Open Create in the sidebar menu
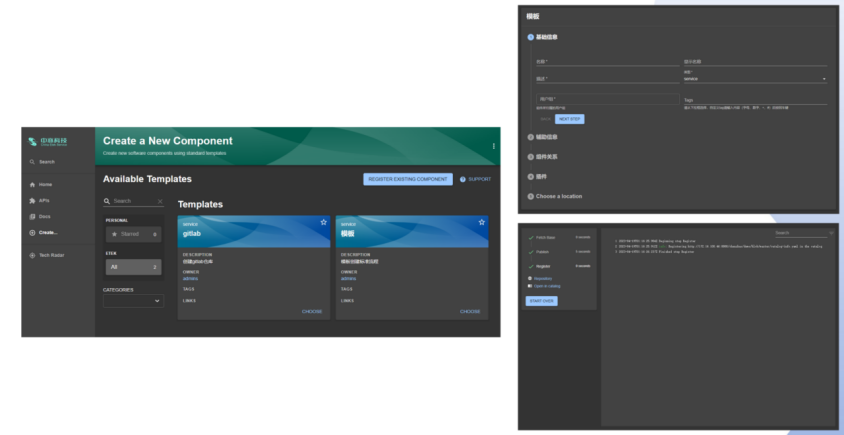This screenshot has width=844, height=435. [47, 233]
